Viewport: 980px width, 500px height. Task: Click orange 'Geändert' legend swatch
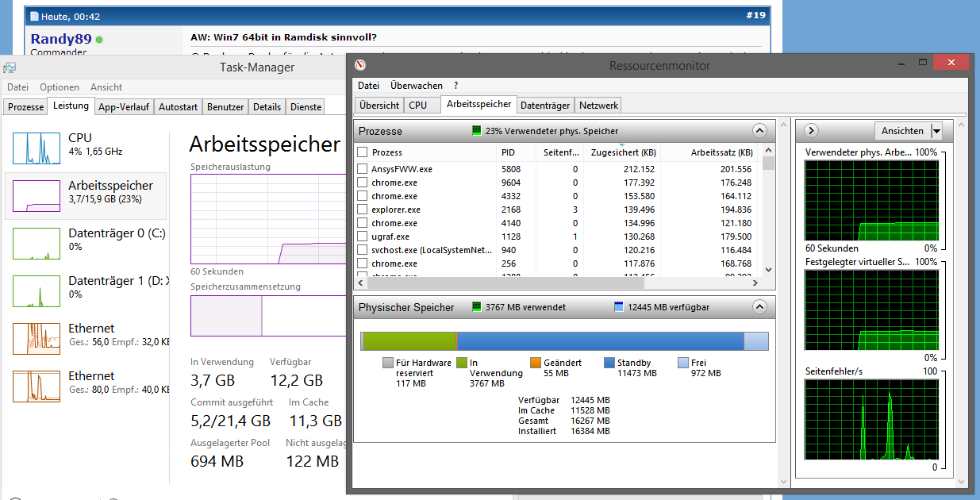click(x=536, y=363)
